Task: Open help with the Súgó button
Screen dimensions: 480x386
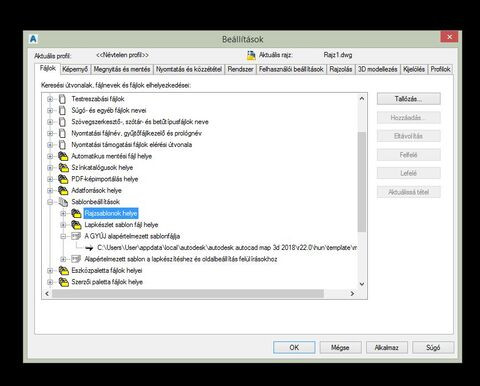Action: pos(433,347)
